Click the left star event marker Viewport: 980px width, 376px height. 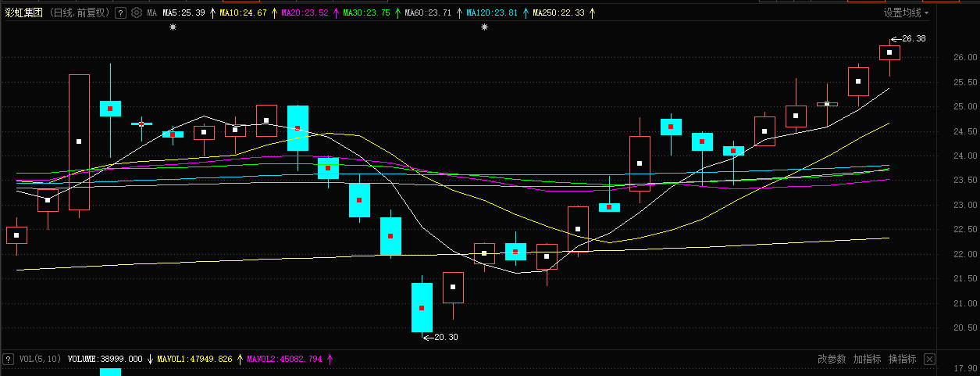click(x=173, y=27)
